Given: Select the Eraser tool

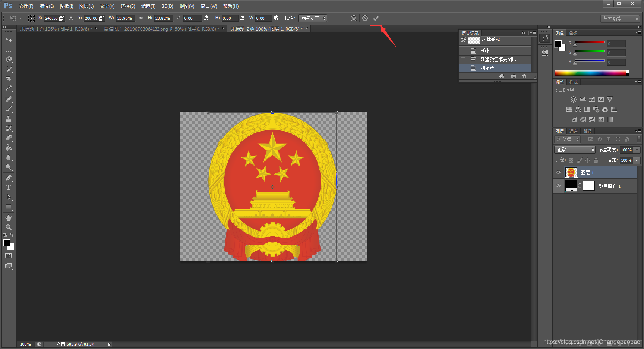Looking at the screenshot, I should 9,138.
